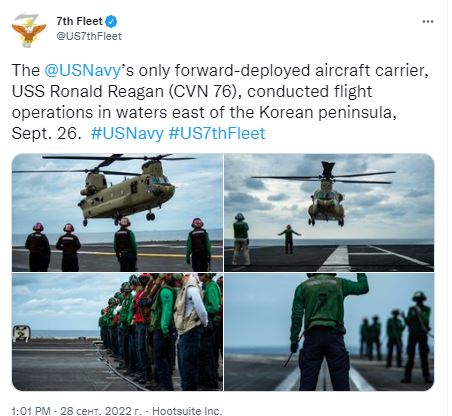Open the 7th Fleet display name
The width and height of the screenshot is (452, 416).
(79, 21)
